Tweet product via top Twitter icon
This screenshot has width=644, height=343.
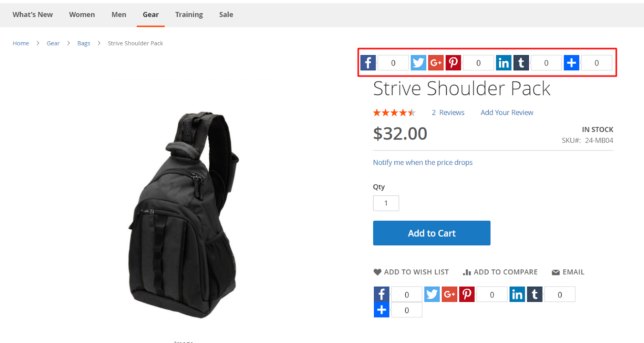click(x=418, y=63)
